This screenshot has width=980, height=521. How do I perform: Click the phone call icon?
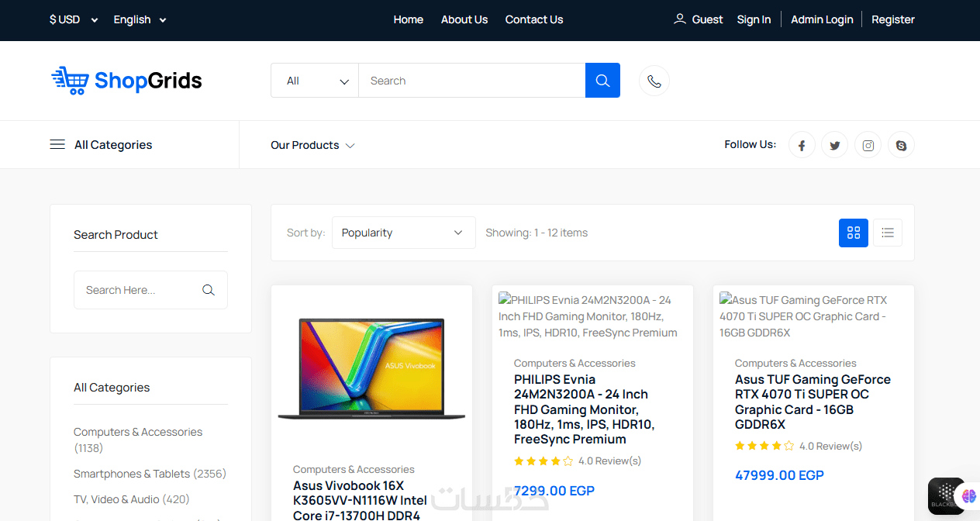(x=654, y=81)
